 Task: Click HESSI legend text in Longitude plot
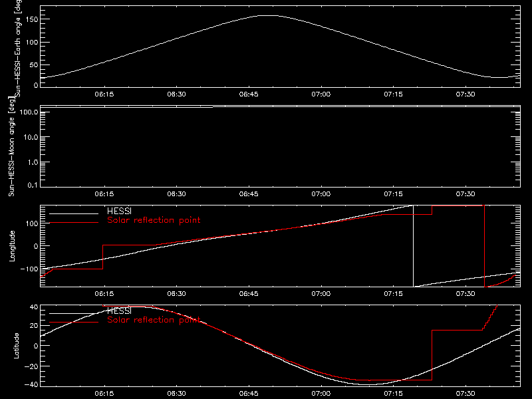pyautogui.click(x=119, y=211)
